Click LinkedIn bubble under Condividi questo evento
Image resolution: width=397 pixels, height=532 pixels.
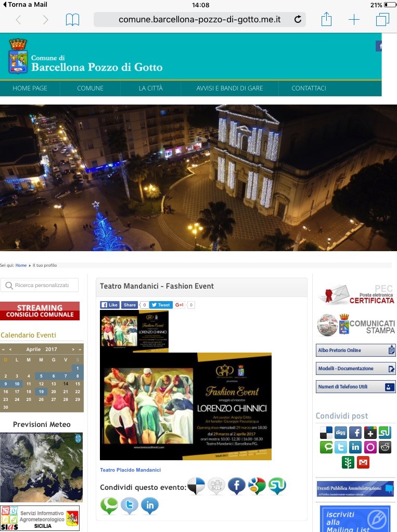coord(150,505)
